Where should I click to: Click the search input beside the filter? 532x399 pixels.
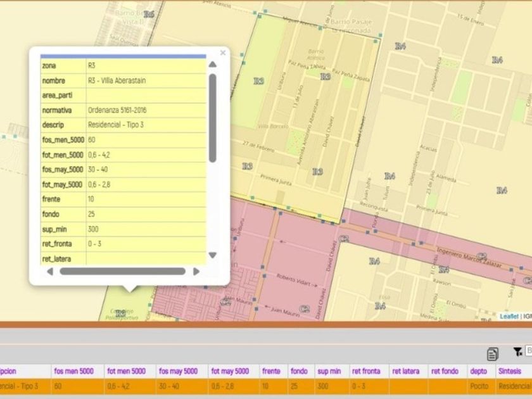click(528, 351)
